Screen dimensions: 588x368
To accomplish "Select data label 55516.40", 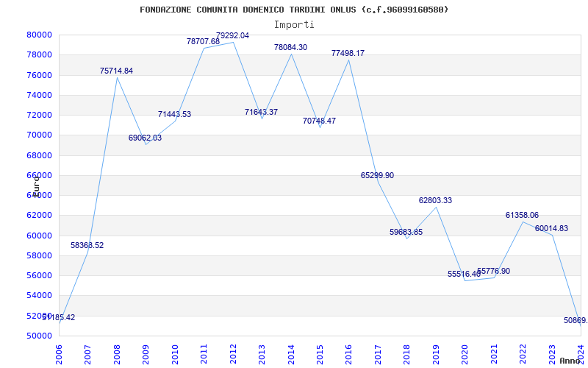I will (x=465, y=274).
